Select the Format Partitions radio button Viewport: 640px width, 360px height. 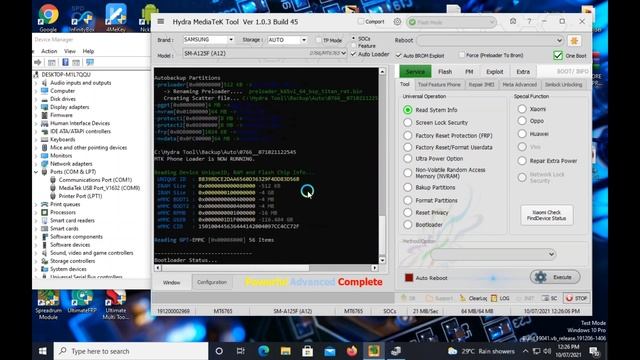pyautogui.click(x=407, y=200)
